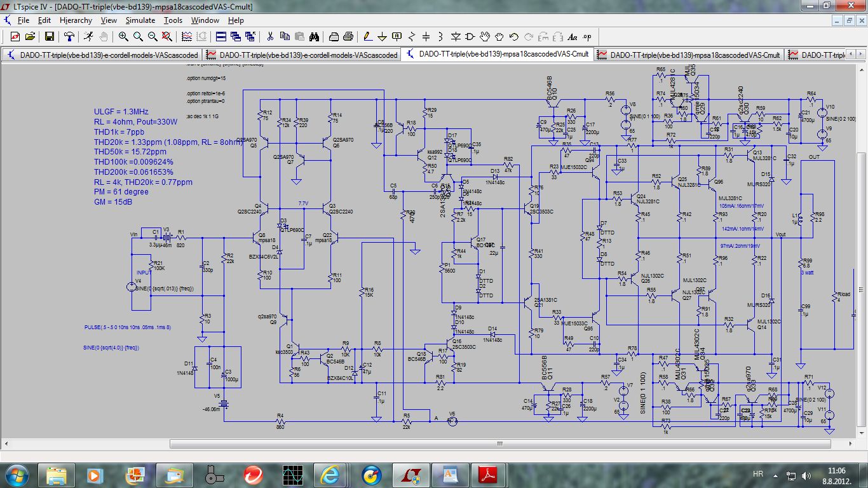The width and height of the screenshot is (868, 488).
Task: Click the Open file folder icon
Action: pyautogui.click(x=30, y=36)
